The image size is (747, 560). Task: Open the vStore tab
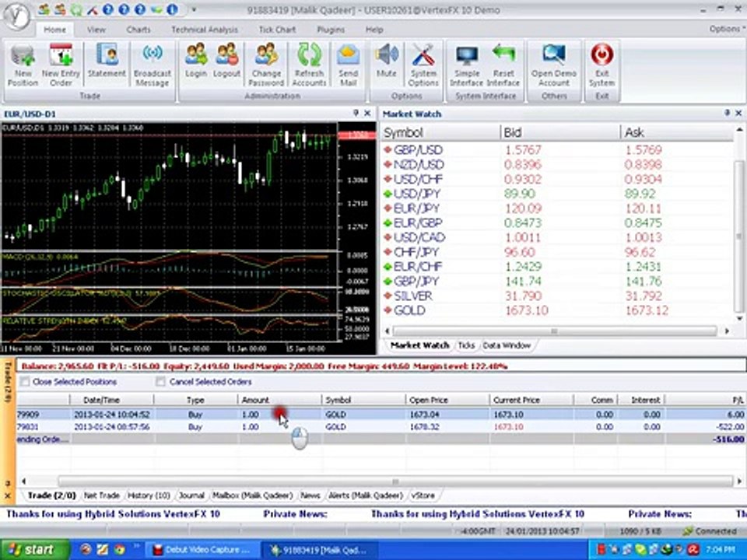tap(423, 495)
